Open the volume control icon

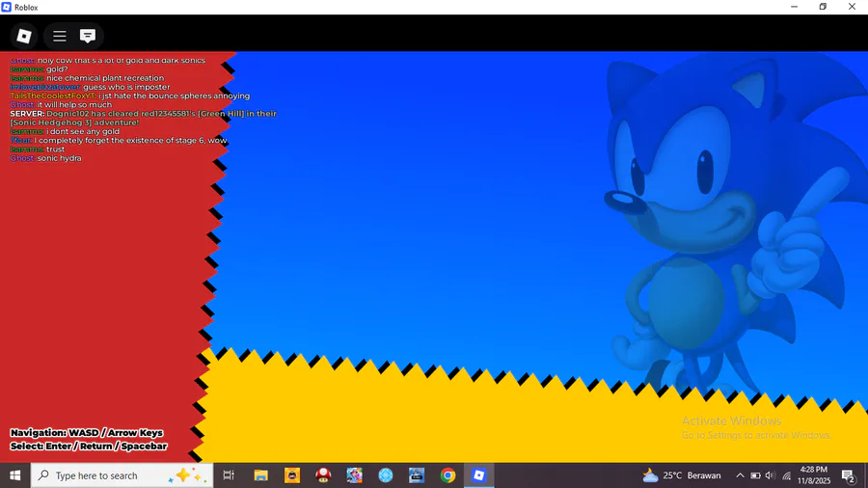(770, 475)
